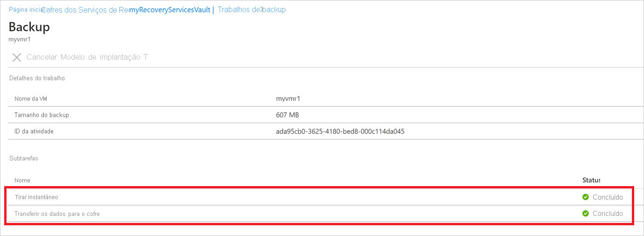644x236 pixels.
Task: Open myRecoveryServicesVault breadcrumb link
Action: pos(170,9)
